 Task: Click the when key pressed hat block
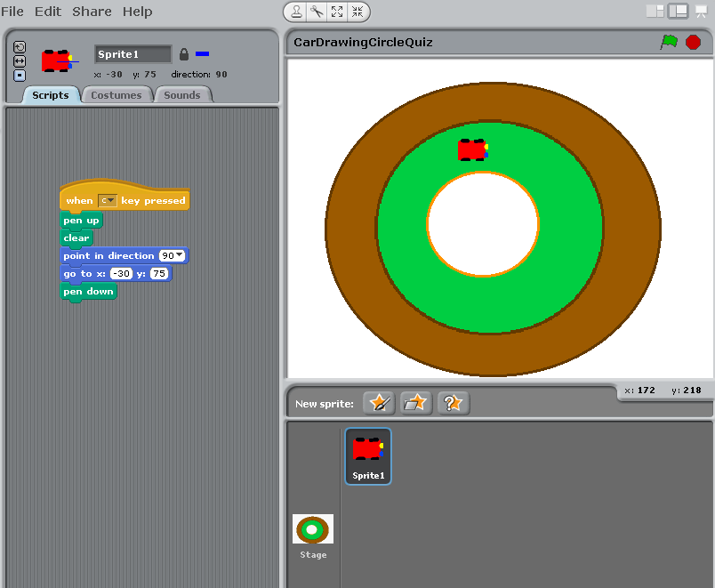point(125,195)
